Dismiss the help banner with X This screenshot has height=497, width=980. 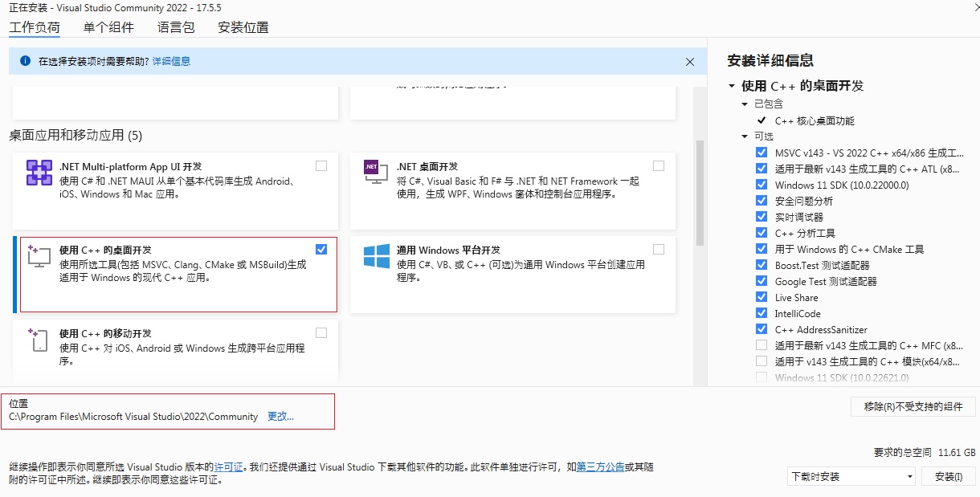[689, 62]
